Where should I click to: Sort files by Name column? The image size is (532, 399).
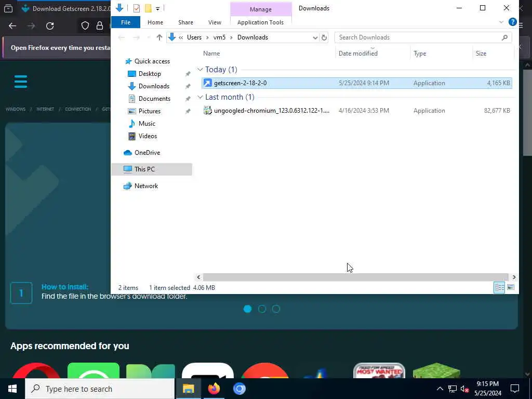click(x=211, y=54)
